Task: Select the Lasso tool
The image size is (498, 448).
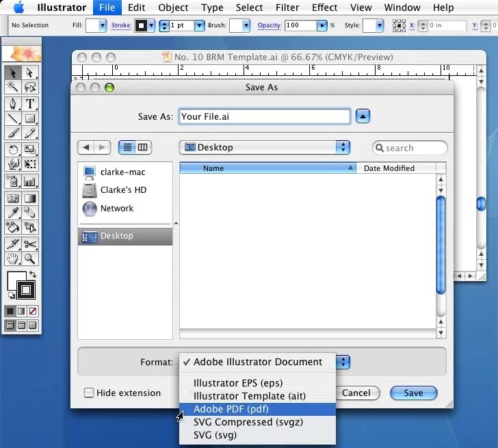Action: pos(30,87)
